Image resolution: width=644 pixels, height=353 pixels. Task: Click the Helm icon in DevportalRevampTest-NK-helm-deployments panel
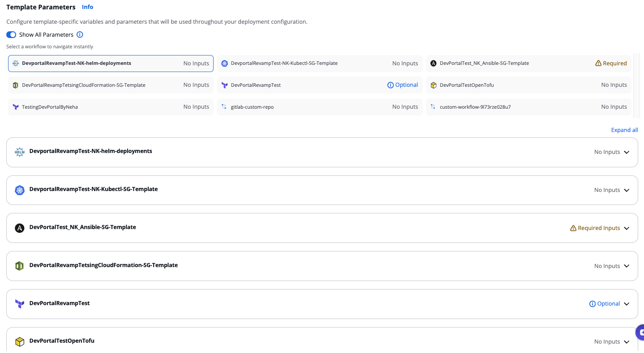coord(19,152)
